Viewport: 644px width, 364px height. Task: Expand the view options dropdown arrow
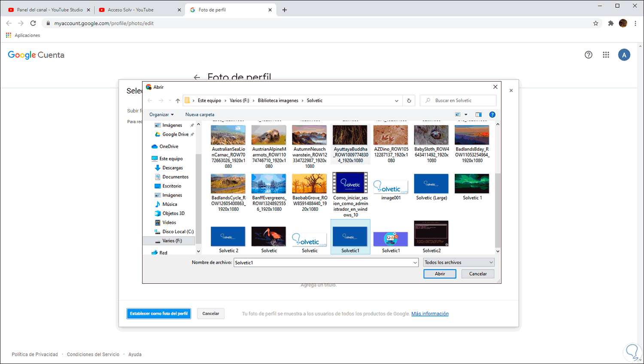pos(466,115)
